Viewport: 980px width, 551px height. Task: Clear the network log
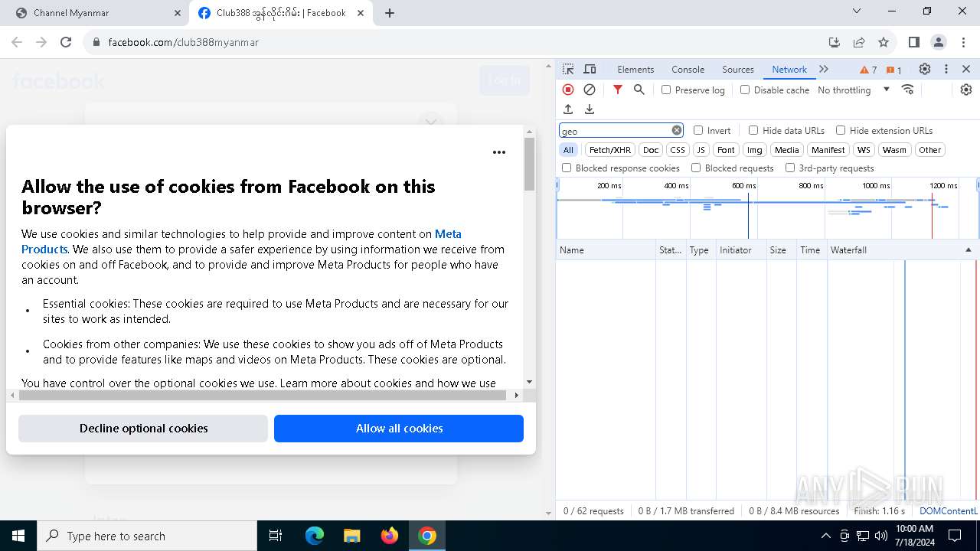tap(590, 90)
